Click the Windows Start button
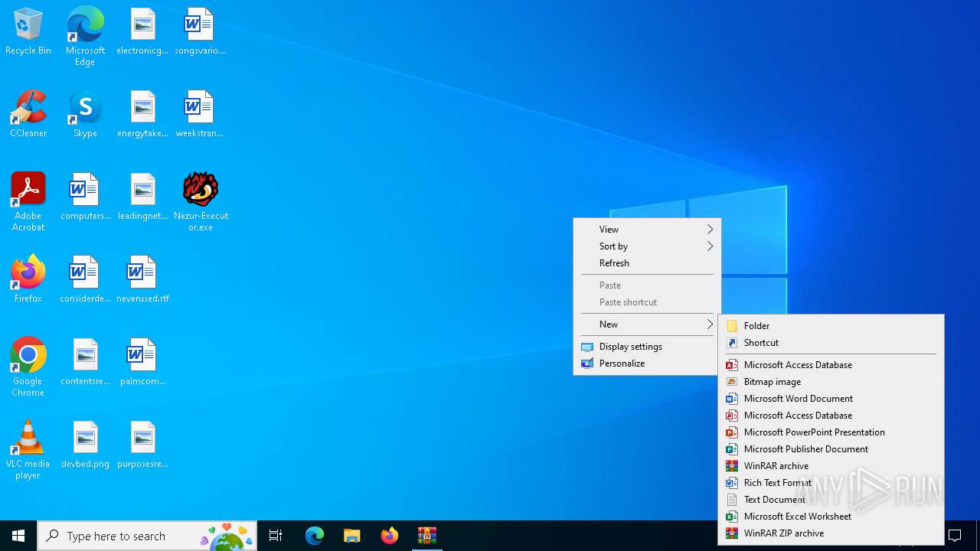Viewport: 980px width, 551px height. click(x=18, y=536)
